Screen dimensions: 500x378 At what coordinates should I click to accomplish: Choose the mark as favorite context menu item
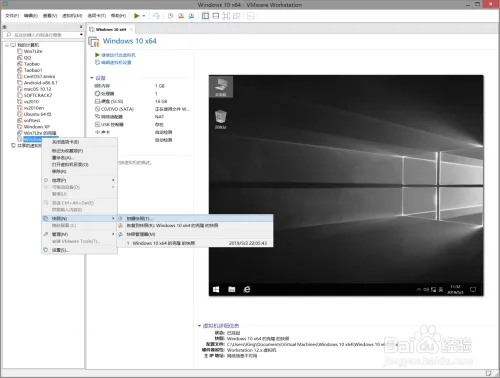[79, 151]
